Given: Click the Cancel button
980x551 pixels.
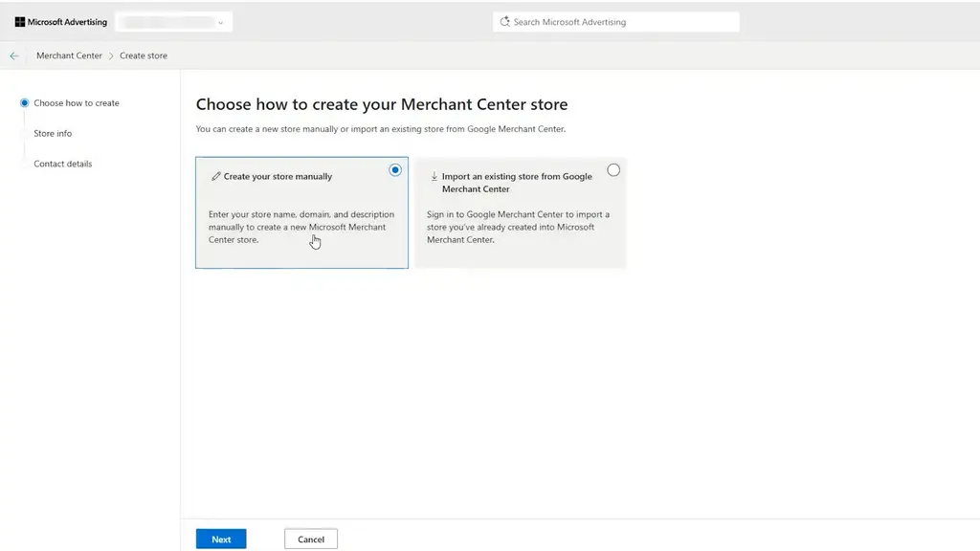Looking at the screenshot, I should pyautogui.click(x=311, y=540).
